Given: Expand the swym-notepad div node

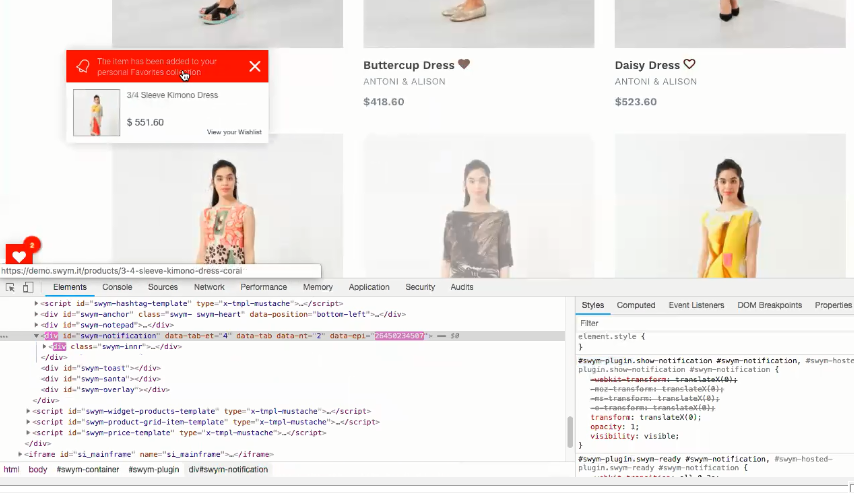Looking at the screenshot, I should (36, 325).
